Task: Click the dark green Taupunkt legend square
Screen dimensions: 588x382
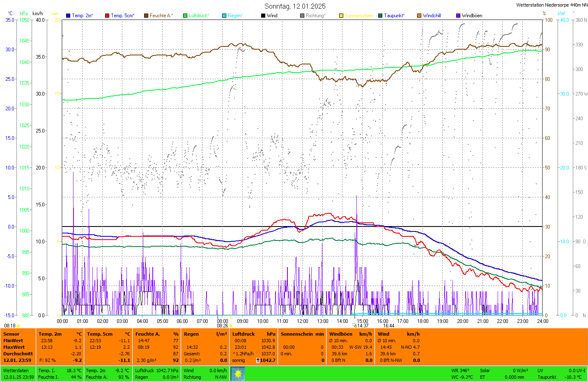Action: pos(380,16)
